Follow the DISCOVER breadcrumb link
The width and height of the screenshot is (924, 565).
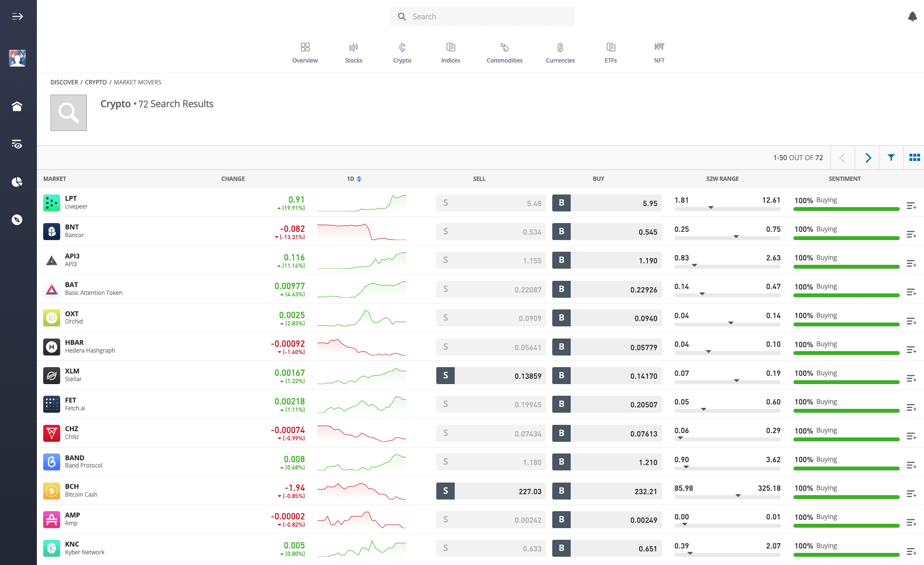64,82
